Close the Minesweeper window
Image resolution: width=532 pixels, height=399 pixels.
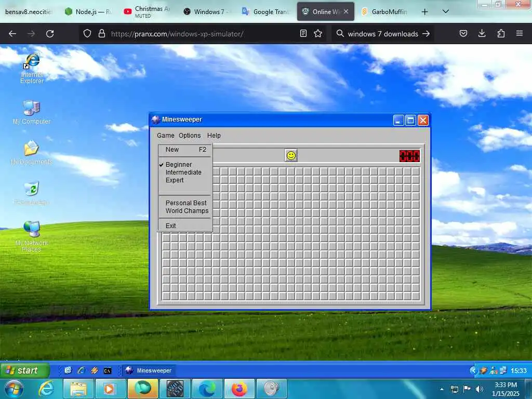point(423,120)
